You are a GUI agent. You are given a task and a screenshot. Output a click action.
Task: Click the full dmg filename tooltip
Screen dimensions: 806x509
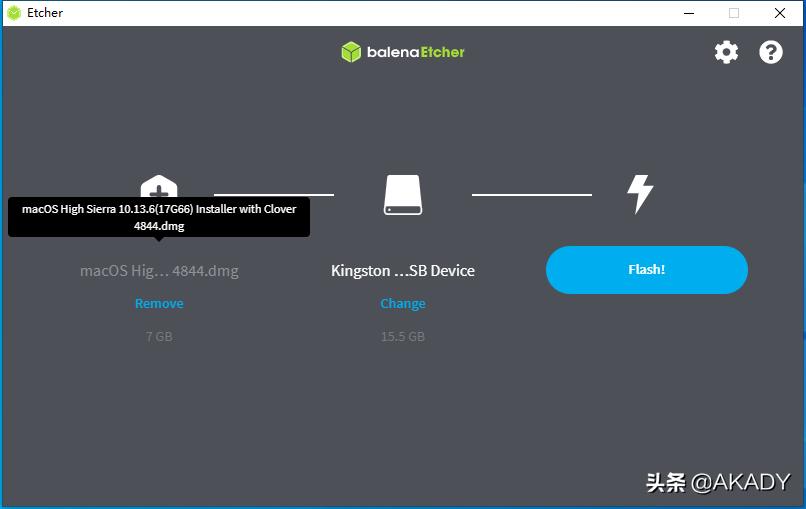click(159, 217)
